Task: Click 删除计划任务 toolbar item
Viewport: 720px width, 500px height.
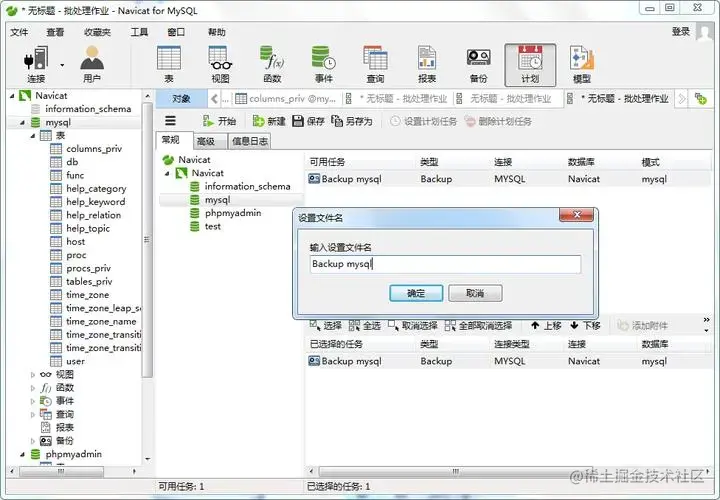Action: point(498,121)
